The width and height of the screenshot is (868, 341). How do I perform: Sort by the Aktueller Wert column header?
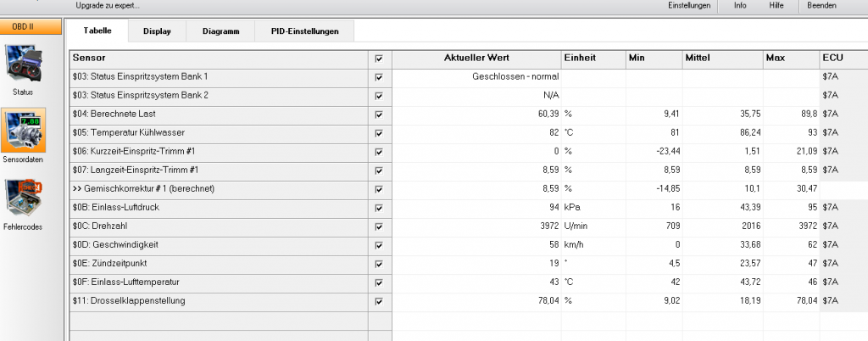pos(476,59)
